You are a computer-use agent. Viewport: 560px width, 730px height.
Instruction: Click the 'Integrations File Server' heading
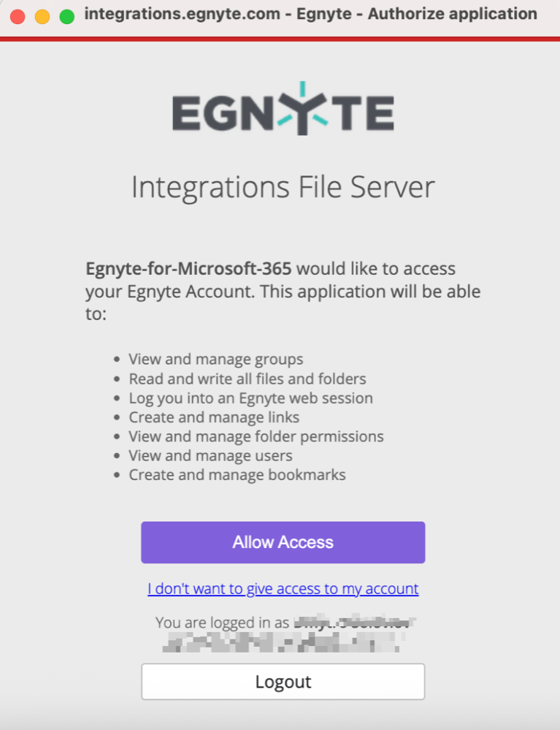tap(281, 188)
